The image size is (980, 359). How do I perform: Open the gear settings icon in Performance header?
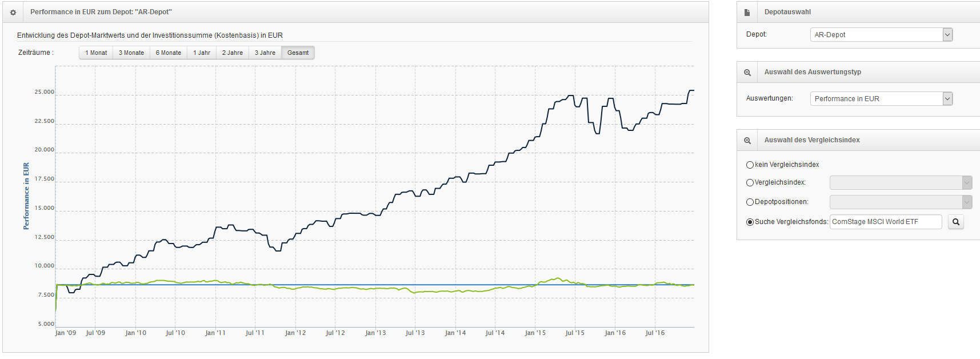click(x=13, y=12)
